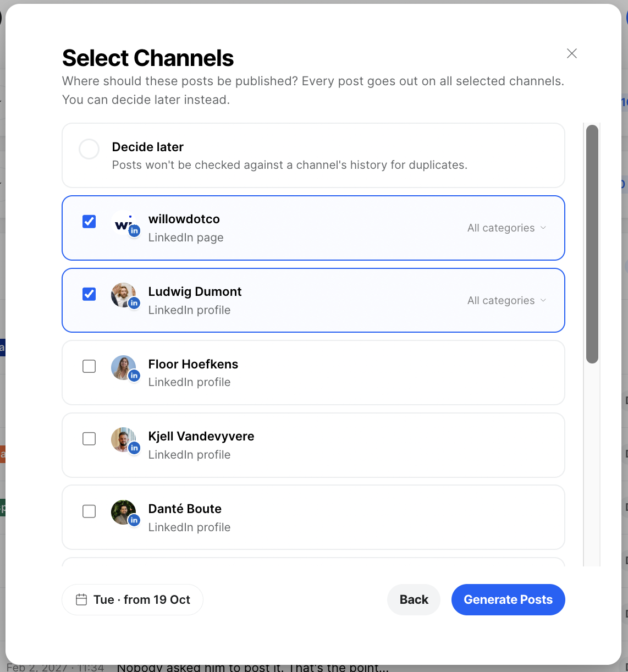Click the Kjell Vandevyvere name text

201,436
